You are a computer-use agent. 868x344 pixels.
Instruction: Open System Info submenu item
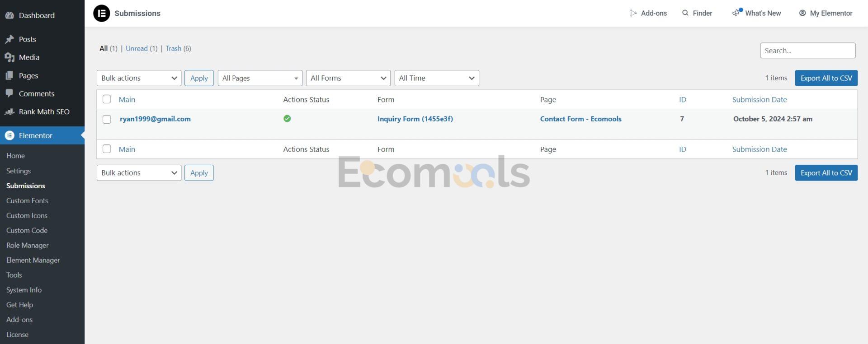pyautogui.click(x=24, y=290)
